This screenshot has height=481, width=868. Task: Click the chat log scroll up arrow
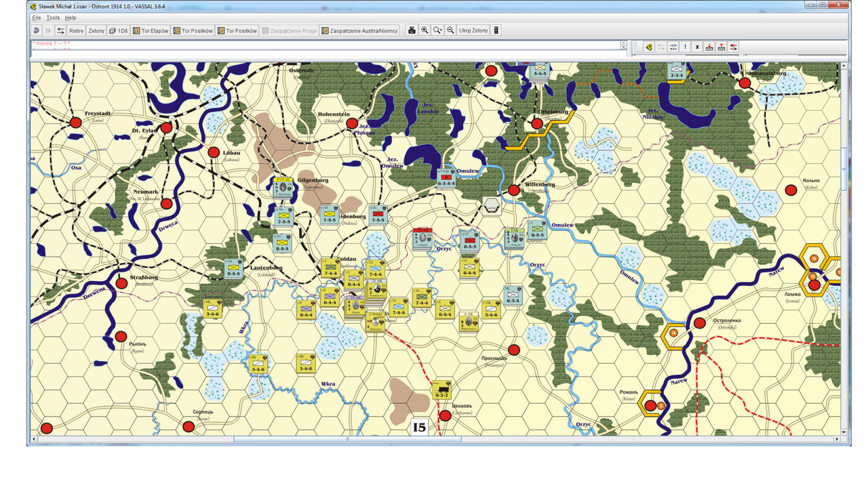click(x=624, y=43)
